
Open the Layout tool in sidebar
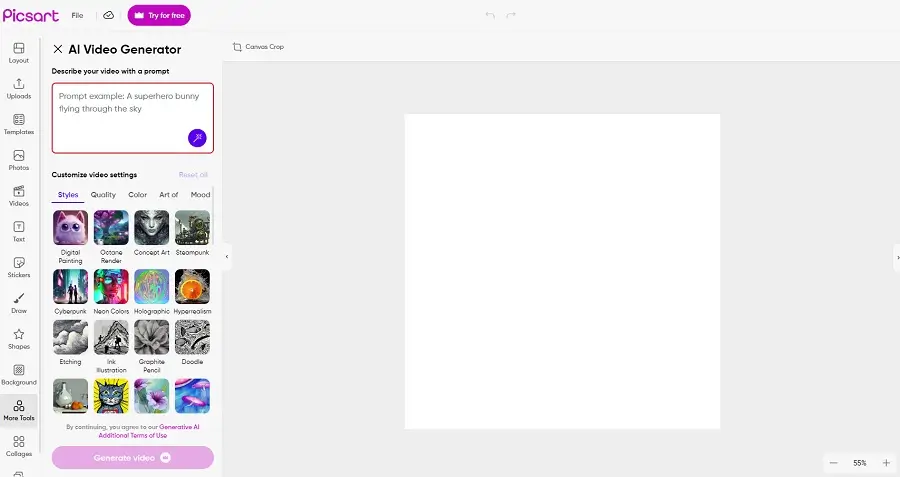[19, 53]
